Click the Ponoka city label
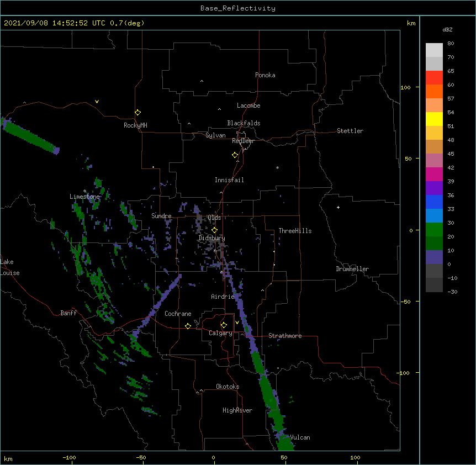 point(265,75)
